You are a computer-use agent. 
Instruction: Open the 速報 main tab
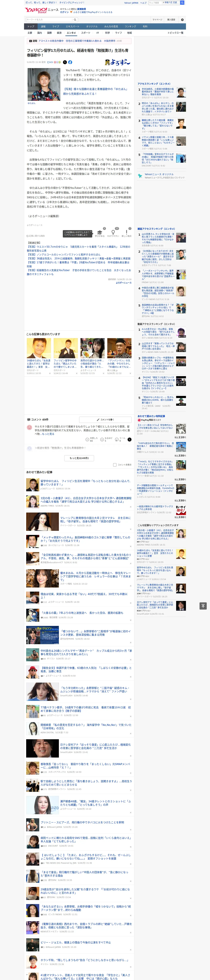pyautogui.click(x=43, y=27)
